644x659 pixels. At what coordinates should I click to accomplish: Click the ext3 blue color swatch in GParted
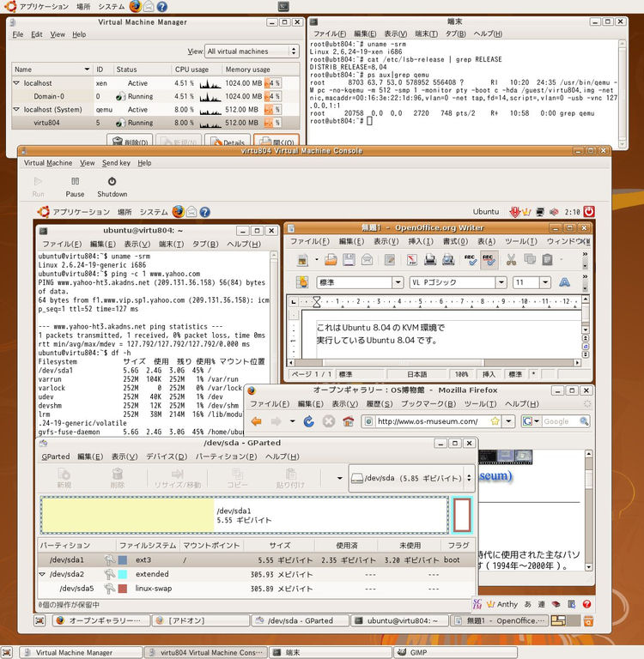pos(123,559)
